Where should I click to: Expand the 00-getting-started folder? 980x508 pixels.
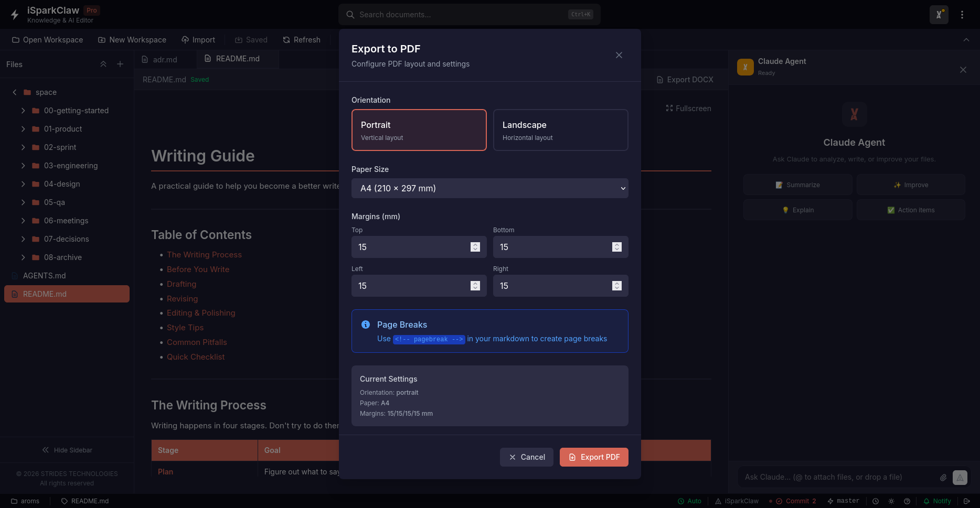pos(23,111)
